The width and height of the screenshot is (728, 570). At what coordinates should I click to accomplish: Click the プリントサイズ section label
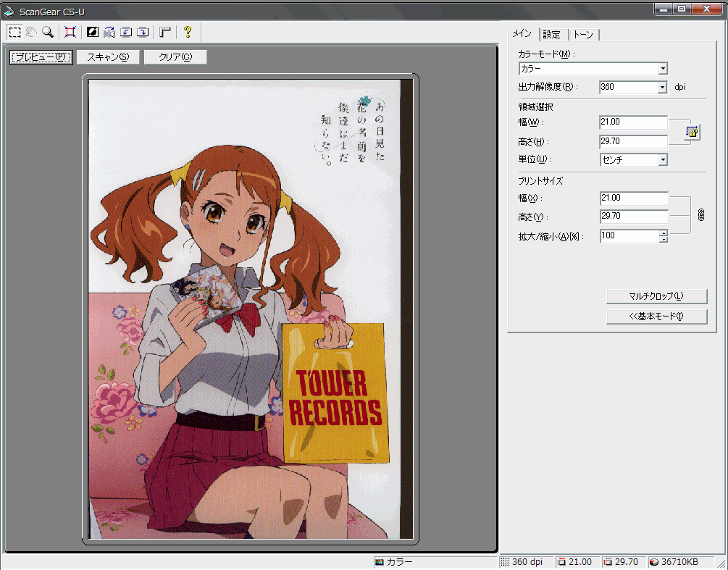pyautogui.click(x=540, y=181)
